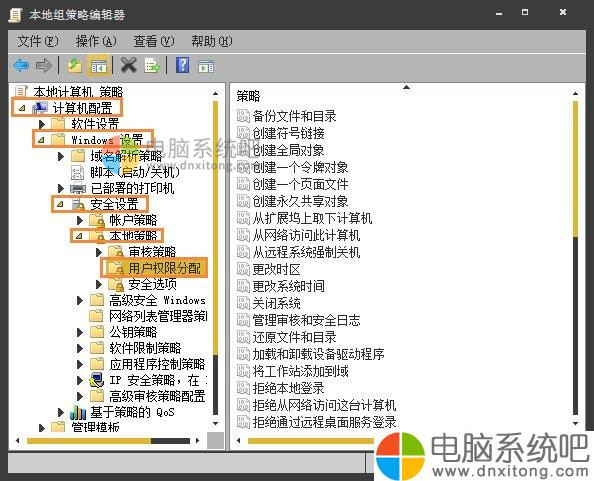Expand the 域名解析策略 node
This screenshot has height=481, width=594.
(61, 156)
